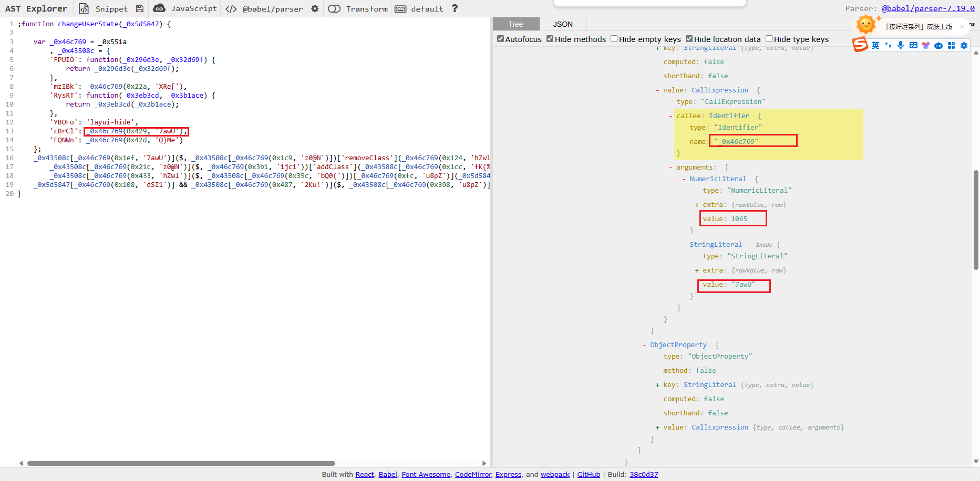The image size is (980, 481).
Task: Open the JavaScript language menu
Action: (x=185, y=8)
